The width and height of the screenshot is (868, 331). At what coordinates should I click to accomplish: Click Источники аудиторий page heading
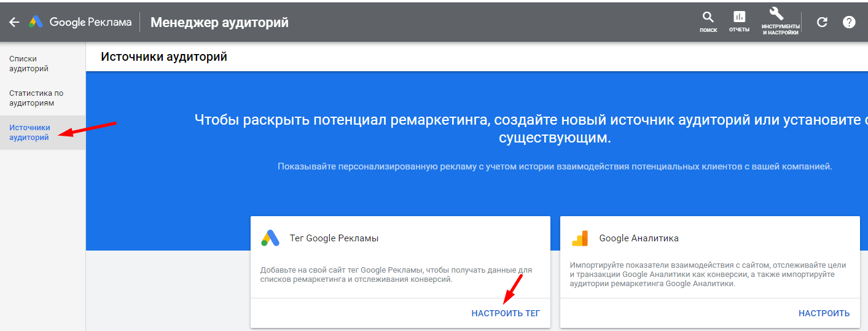coord(164,57)
